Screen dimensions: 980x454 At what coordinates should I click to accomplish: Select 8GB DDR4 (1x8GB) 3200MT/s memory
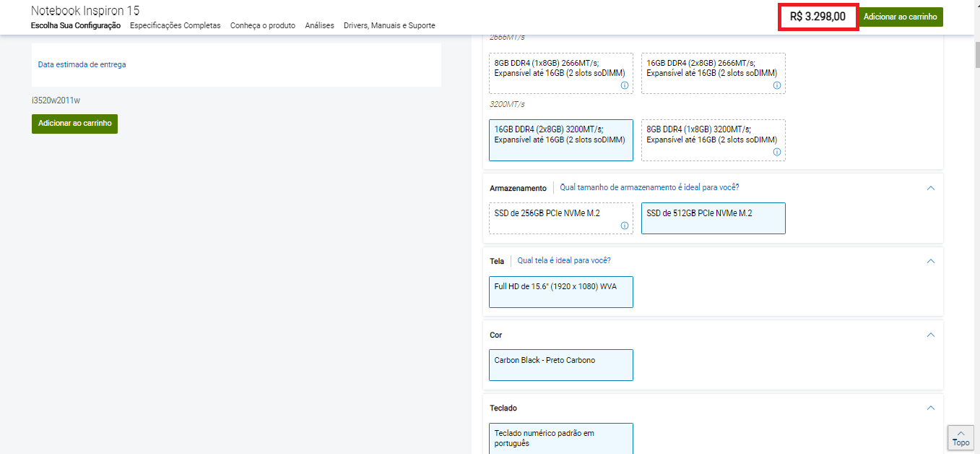pos(714,140)
